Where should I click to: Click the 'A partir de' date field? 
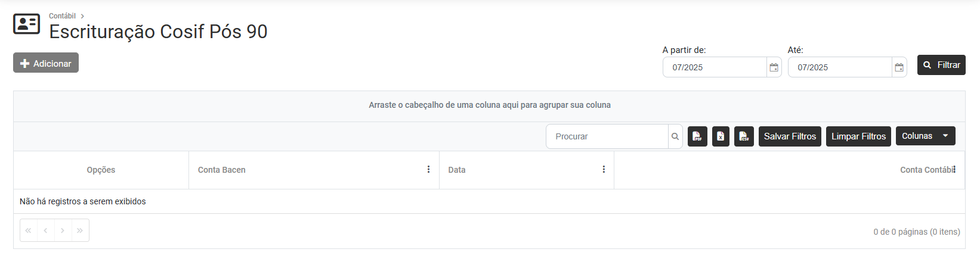click(x=715, y=67)
